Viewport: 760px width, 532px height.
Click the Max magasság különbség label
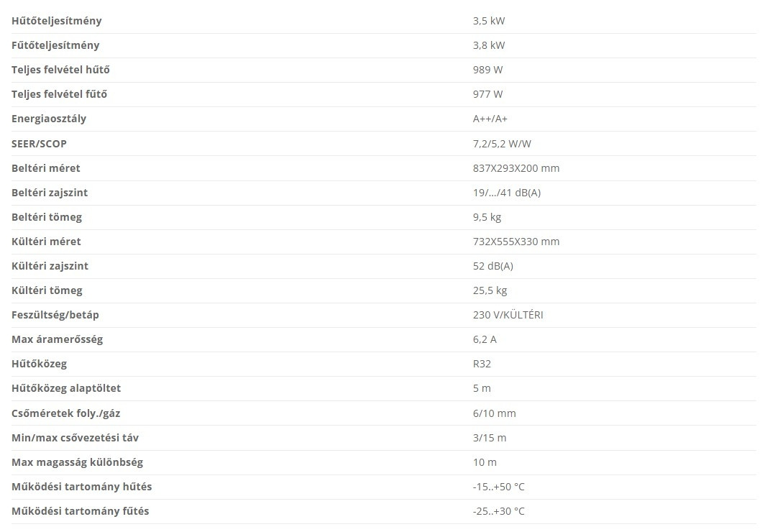(72, 462)
